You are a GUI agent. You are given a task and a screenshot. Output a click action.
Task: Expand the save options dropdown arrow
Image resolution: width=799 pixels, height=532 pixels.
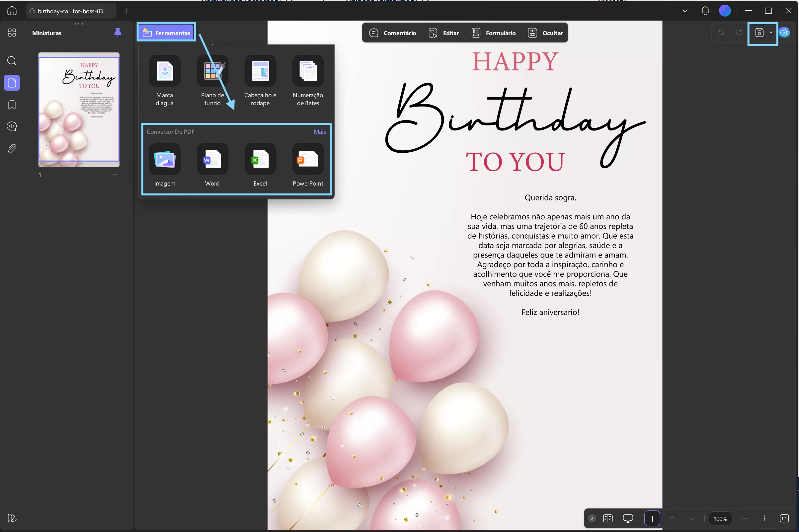[x=771, y=33]
